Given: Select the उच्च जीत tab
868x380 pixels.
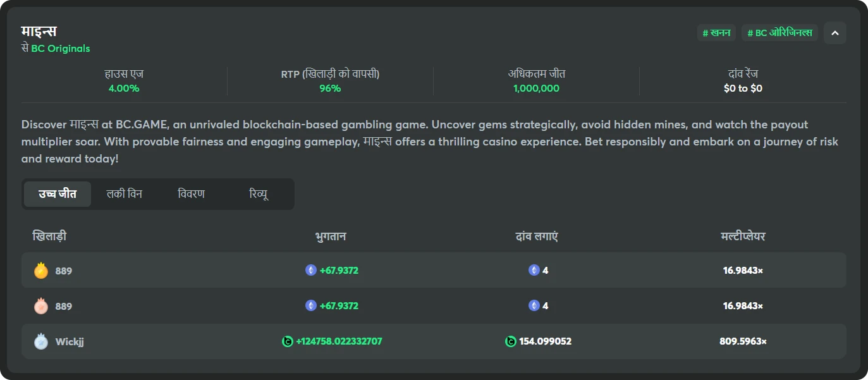Looking at the screenshot, I should point(58,194).
